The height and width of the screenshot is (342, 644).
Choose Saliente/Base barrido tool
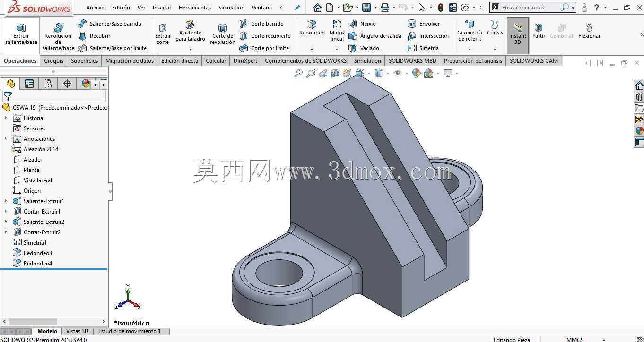(x=109, y=24)
